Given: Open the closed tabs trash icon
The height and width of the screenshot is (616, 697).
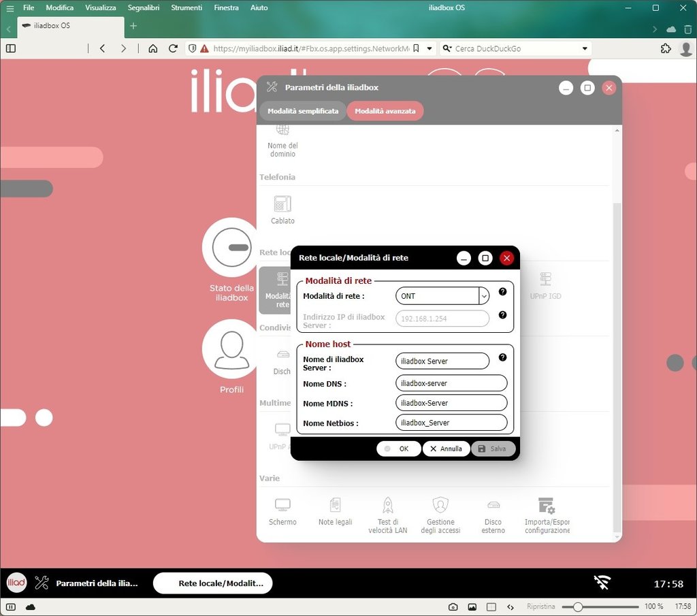Looking at the screenshot, I should pyautogui.click(x=687, y=29).
